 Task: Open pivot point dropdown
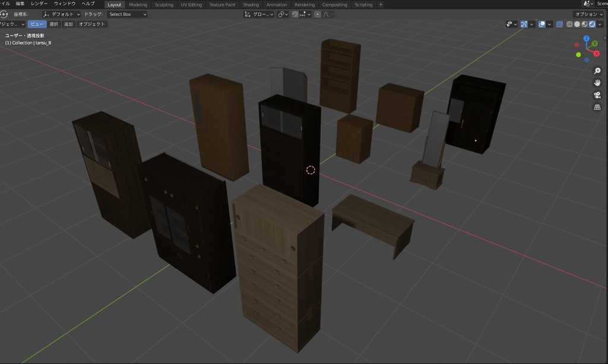(x=283, y=14)
